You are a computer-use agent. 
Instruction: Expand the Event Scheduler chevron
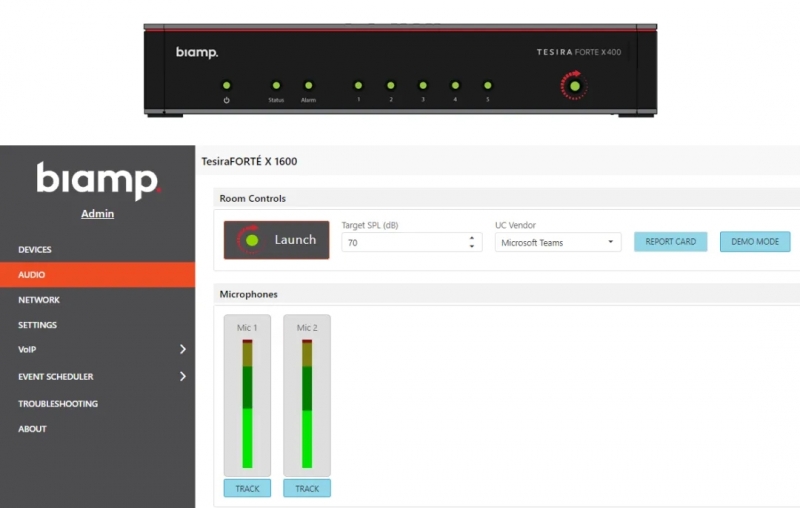tap(183, 376)
